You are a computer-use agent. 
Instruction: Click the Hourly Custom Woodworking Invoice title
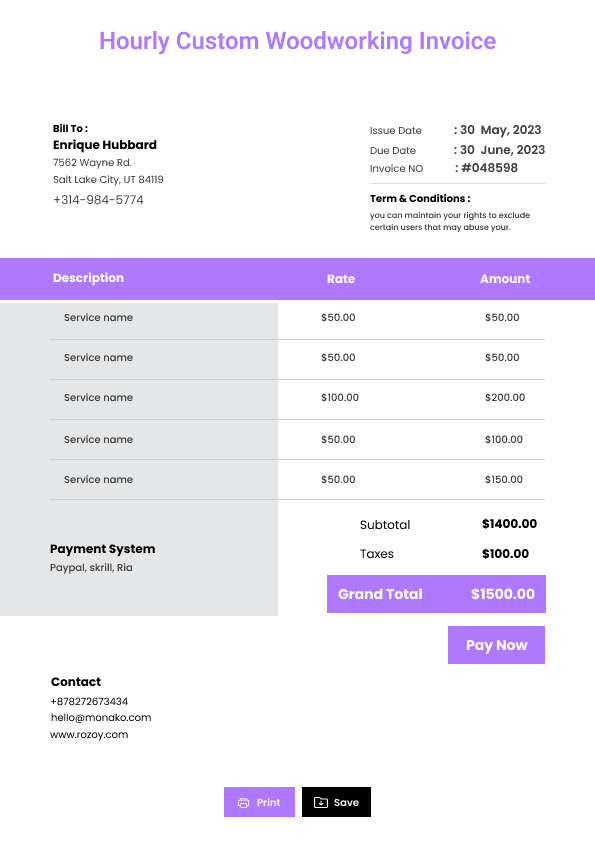pyautogui.click(x=298, y=41)
